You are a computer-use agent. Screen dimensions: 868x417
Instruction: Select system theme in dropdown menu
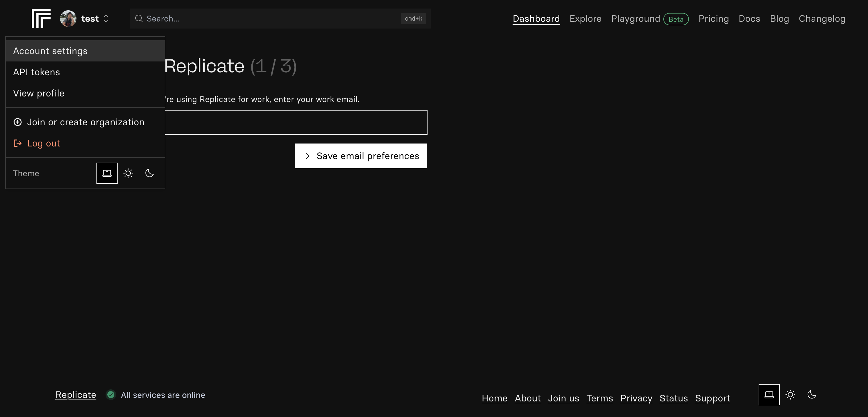click(107, 173)
